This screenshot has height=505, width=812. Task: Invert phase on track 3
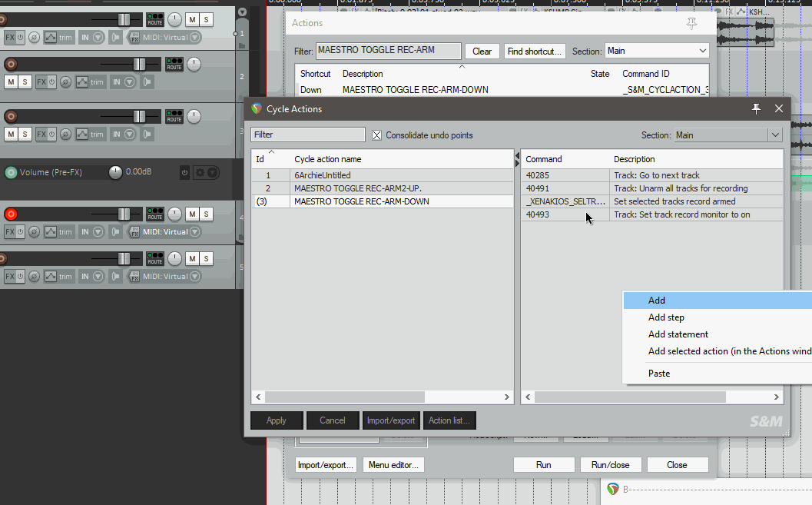pyautogui.click(x=66, y=135)
